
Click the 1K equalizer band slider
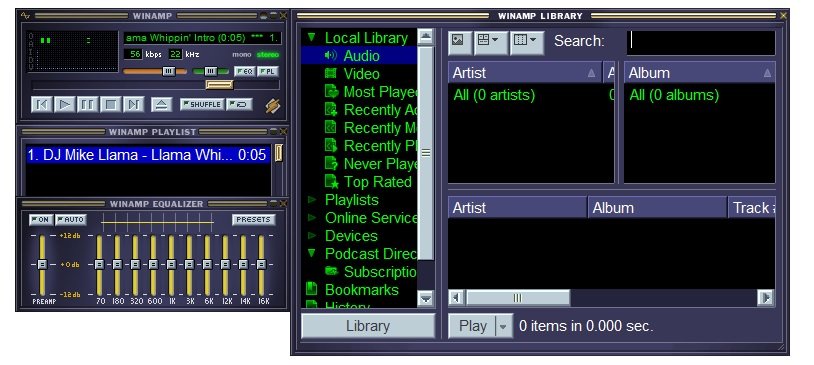171,264
